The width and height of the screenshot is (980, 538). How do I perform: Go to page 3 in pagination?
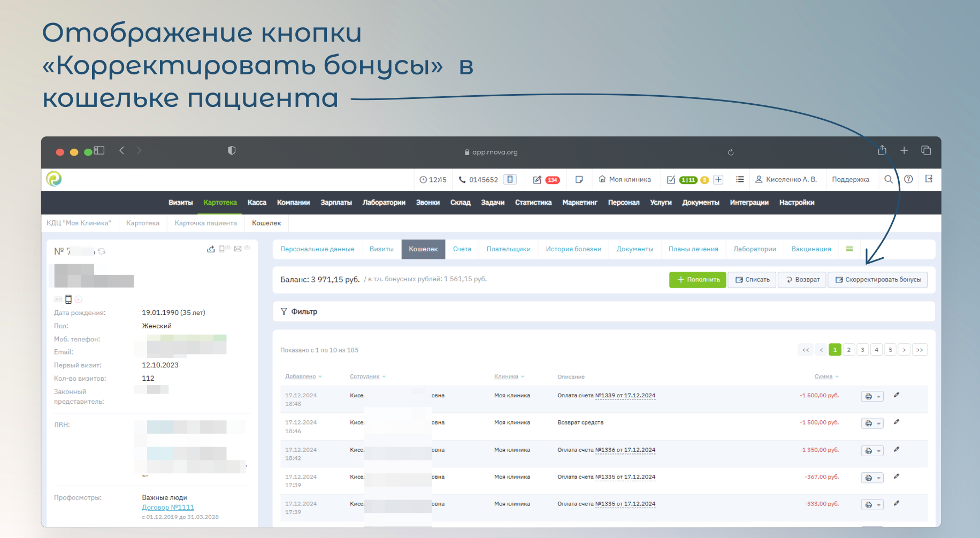(862, 350)
